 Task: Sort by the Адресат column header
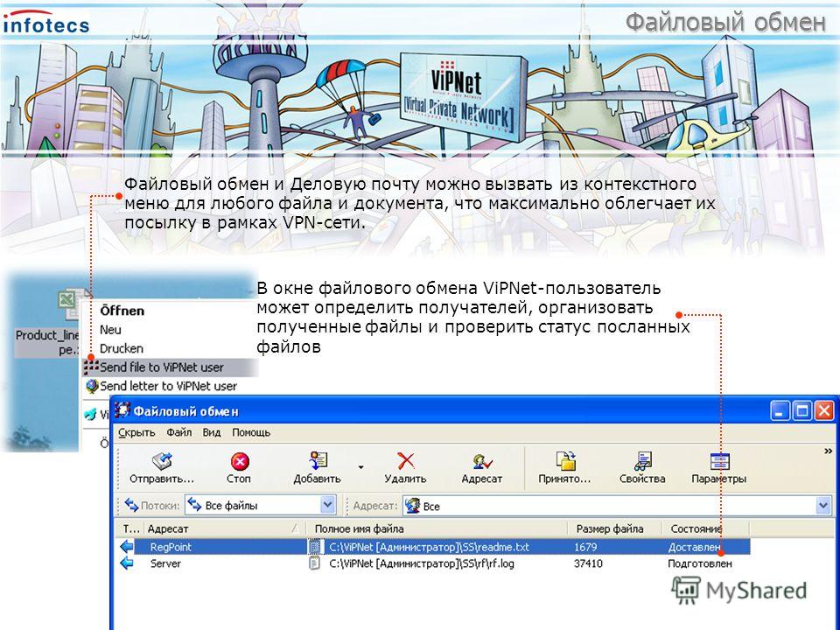(223, 528)
